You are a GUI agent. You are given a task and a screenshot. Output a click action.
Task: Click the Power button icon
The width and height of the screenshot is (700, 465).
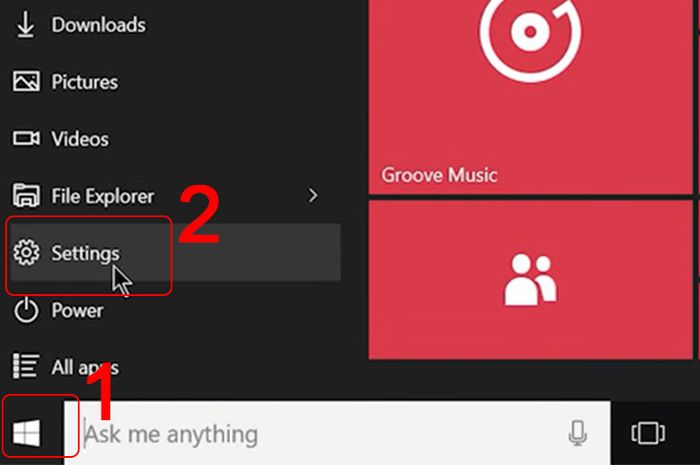click(26, 310)
